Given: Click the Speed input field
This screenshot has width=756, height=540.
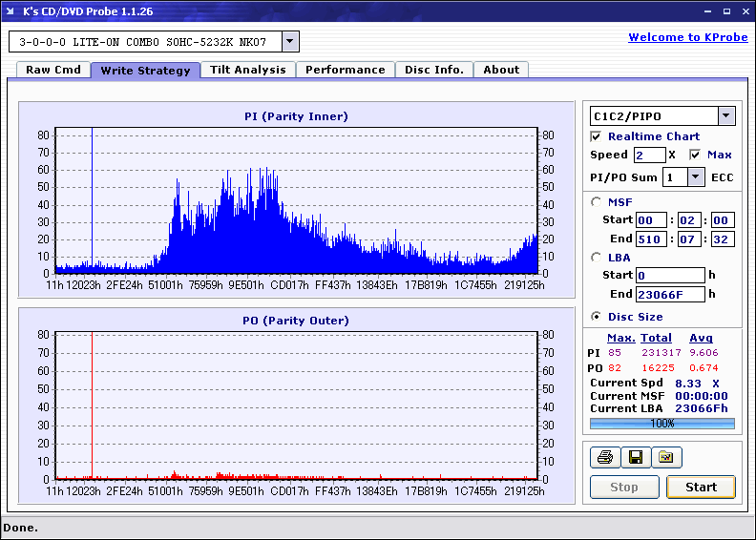Looking at the screenshot, I should 650,156.
